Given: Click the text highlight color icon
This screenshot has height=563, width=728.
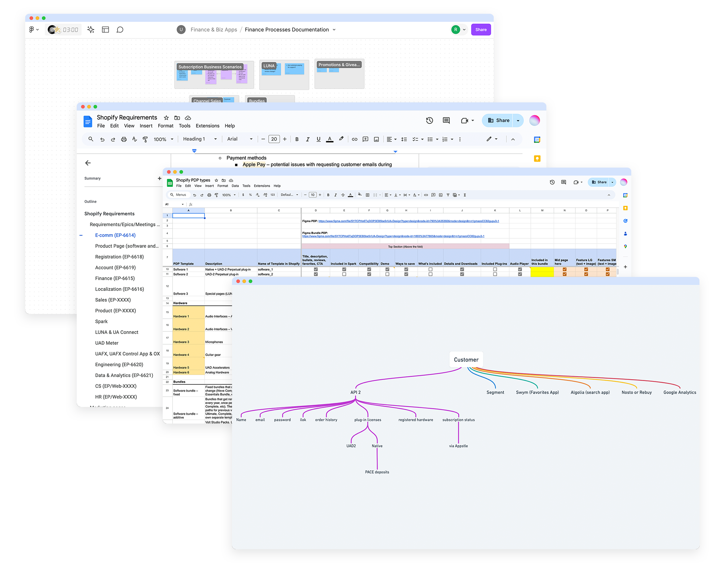Looking at the screenshot, I should pos(341,140).
